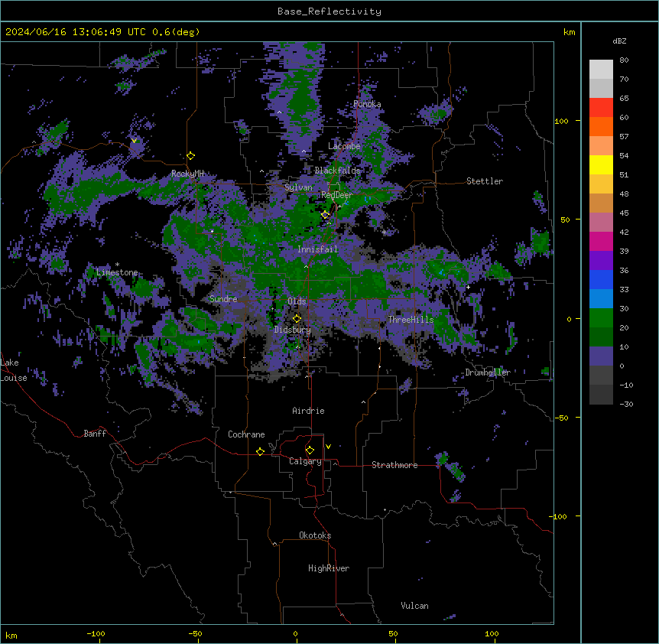The width and height of the screenshot is (659, 644).
Task: Click the 2024/06/16 13:06:49 UTC timestamp
Action: pos(76,32)
